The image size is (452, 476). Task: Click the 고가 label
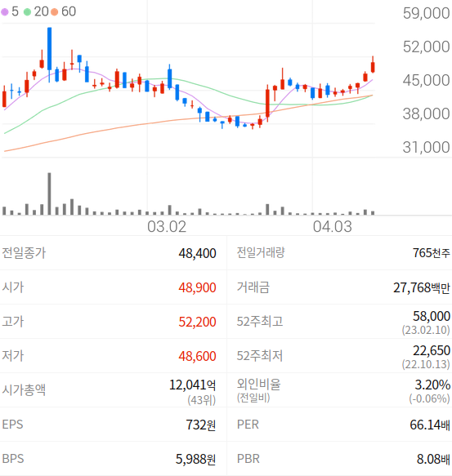[13, 322]
